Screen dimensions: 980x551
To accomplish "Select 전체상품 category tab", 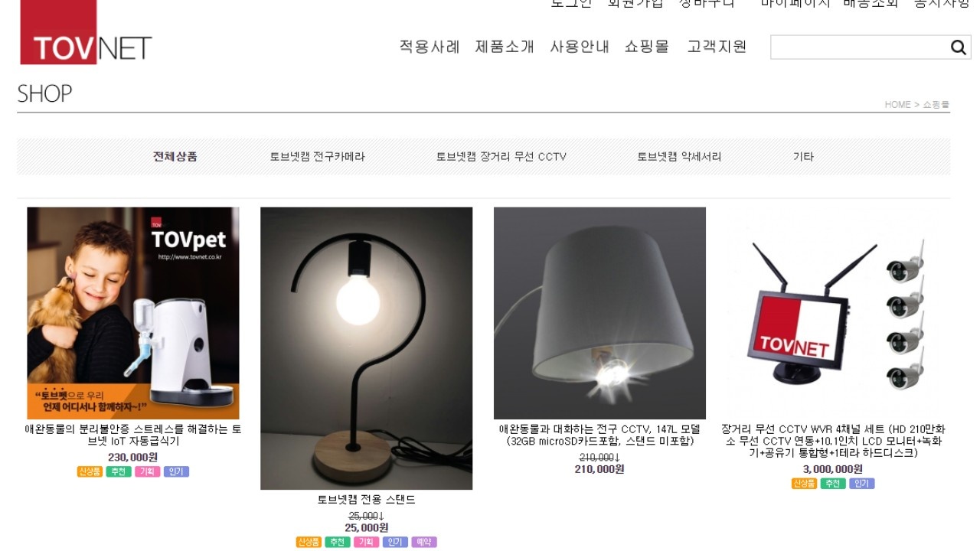I will tap(175, 157).
